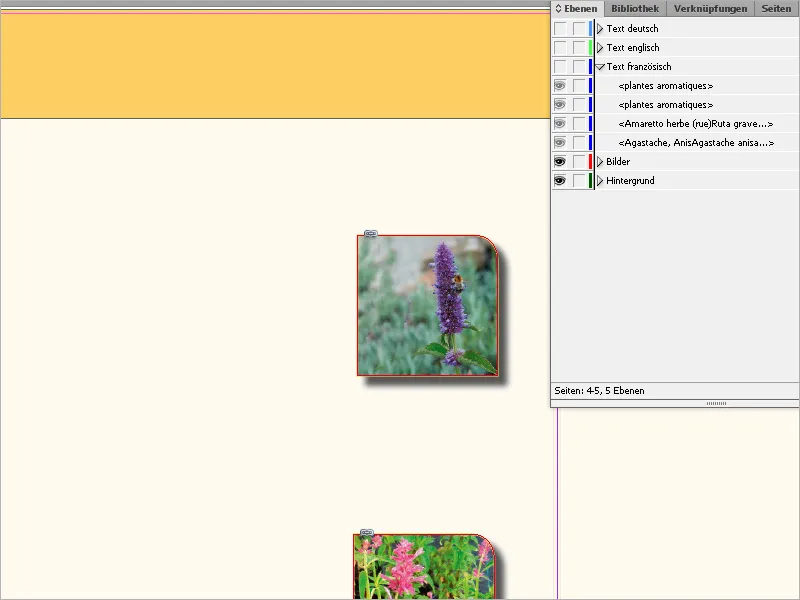The image size is (800, 600).
Task: Expand the Bilder layer
Action: 600,162
